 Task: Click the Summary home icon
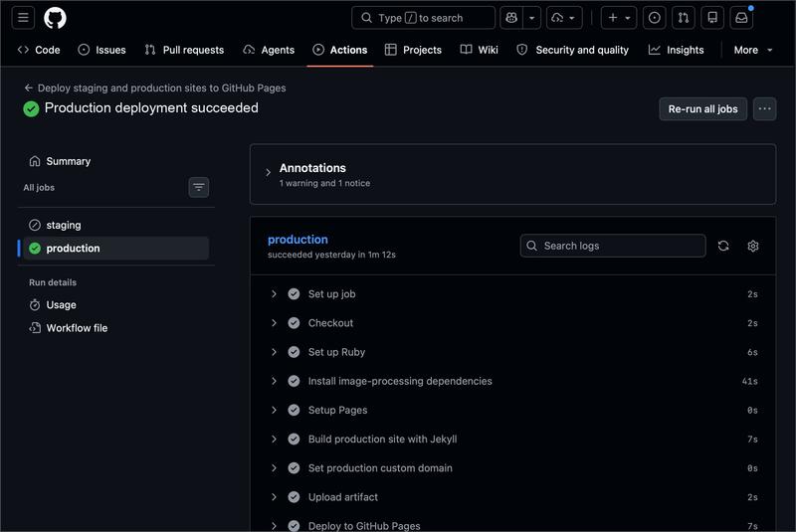[x=35, y=161]
